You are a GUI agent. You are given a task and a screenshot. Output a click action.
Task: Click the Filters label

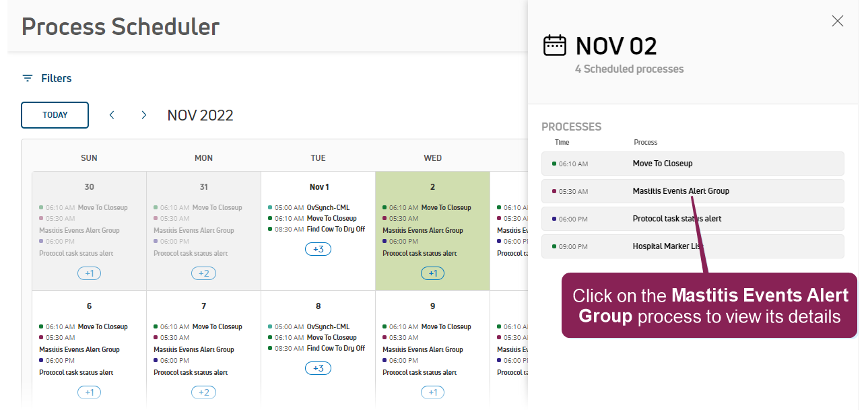click(x=57, y=78)
